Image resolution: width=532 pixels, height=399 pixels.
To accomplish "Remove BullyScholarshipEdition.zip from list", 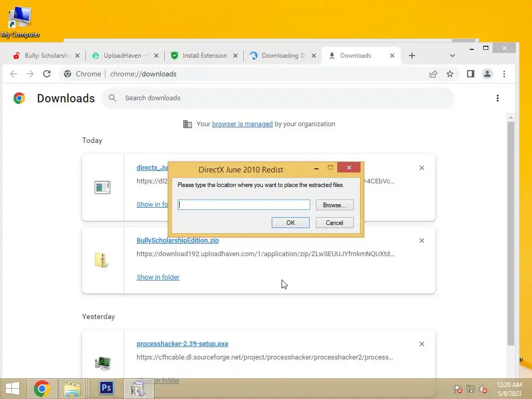I will (x=422, y=241).
